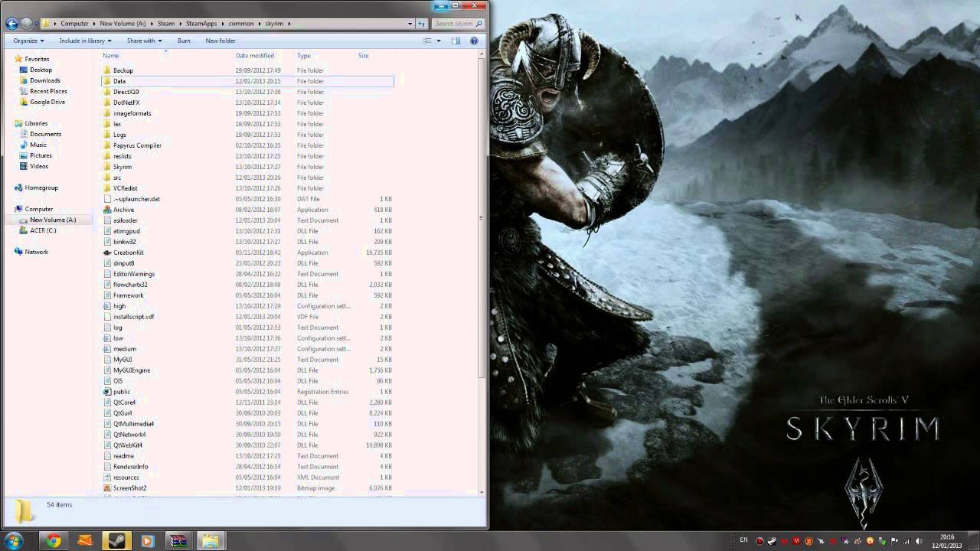Image resolution: width=980 pixels, height=551 pixels.
Task: Open address bar history dropdown arrow
Action: [x=410, y=24]
